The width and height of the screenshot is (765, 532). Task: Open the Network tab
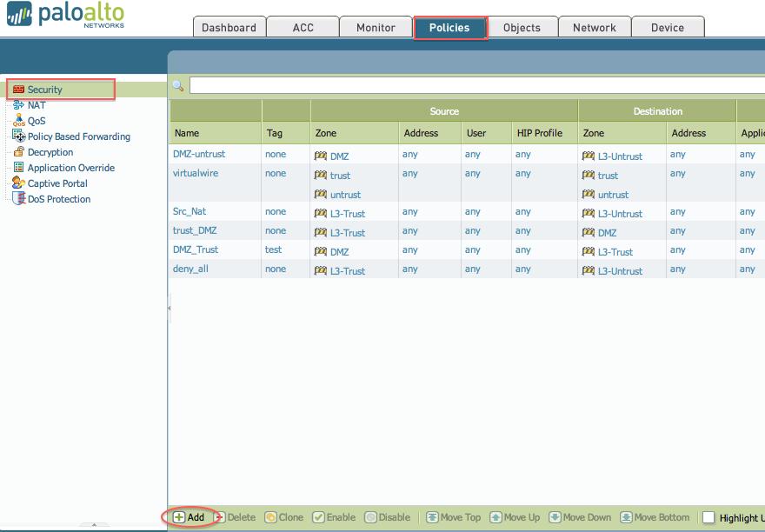595,27
